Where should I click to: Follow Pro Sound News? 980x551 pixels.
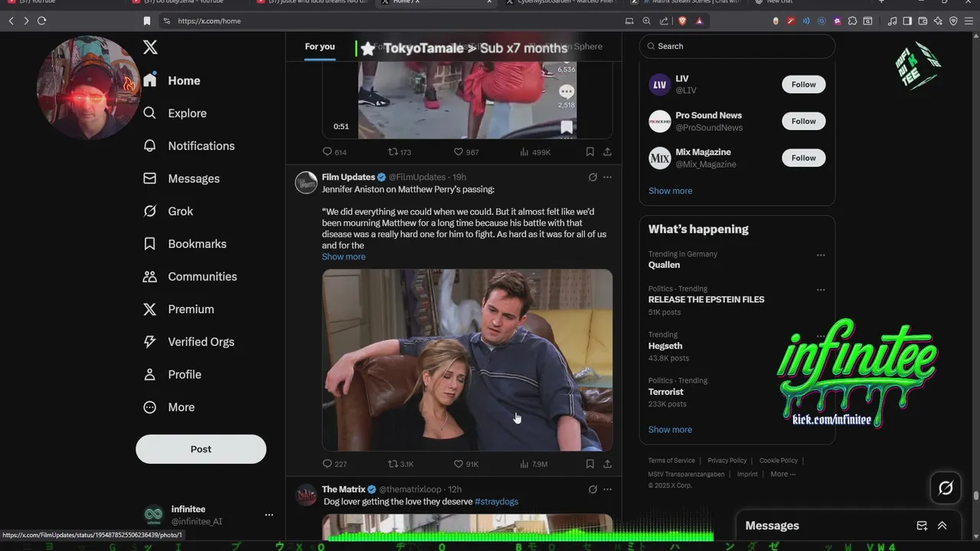tap(803, 121)
